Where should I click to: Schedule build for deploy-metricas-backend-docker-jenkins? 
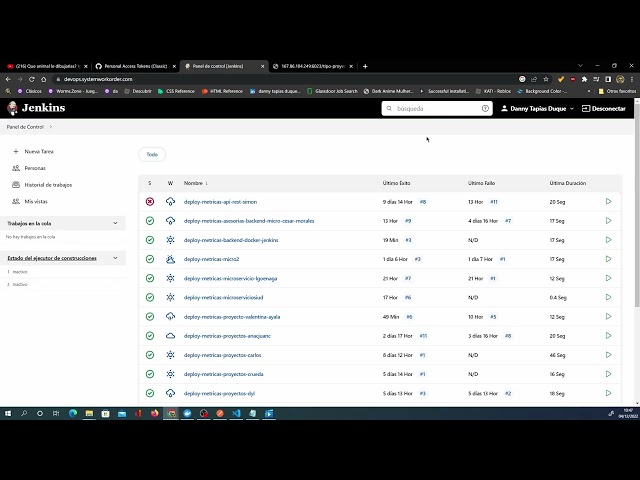(x=608, y=240)
